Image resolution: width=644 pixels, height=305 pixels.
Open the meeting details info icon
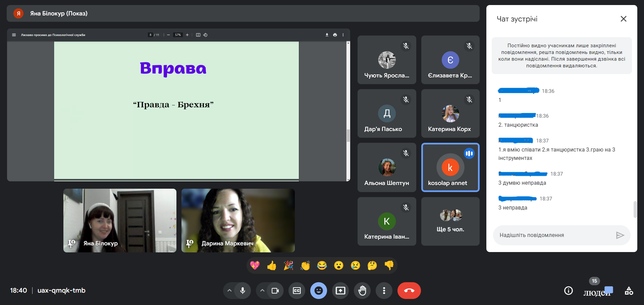pos(568,291)
